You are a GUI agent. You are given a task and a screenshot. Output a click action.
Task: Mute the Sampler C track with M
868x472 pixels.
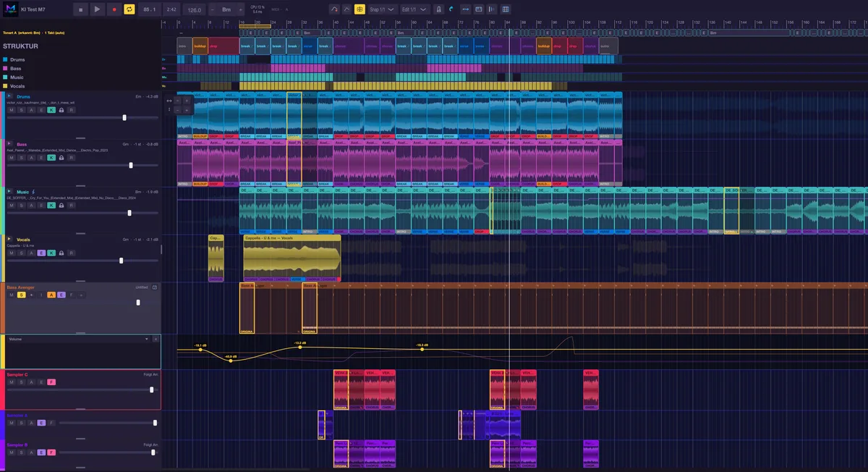[12, 382]
